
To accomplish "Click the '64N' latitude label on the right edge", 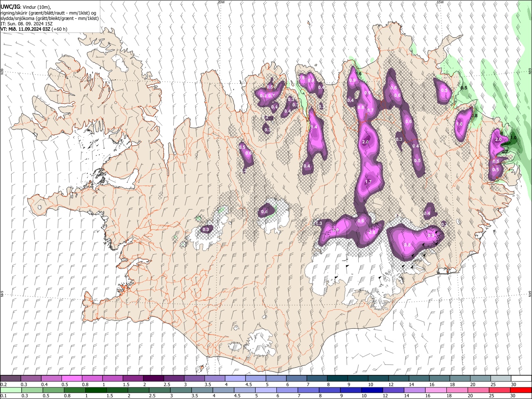I will tap(530, 294).
